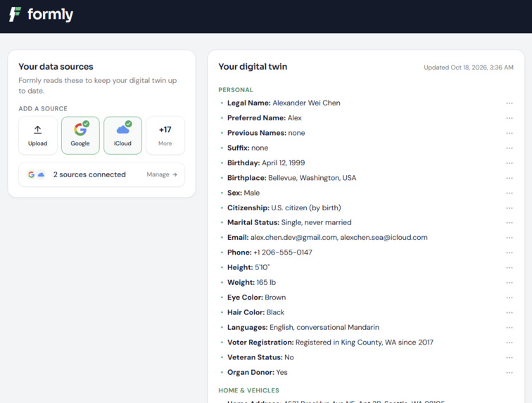Click the Suffix: none text
The width and height of the screenshot is (532, 403).
pos(248,148)
